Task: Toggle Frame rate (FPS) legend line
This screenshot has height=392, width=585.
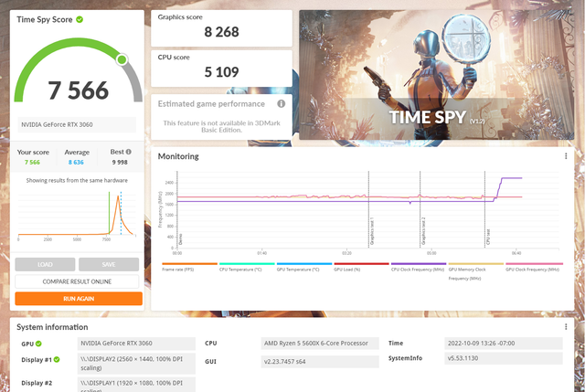Action: tap(189, 266)
